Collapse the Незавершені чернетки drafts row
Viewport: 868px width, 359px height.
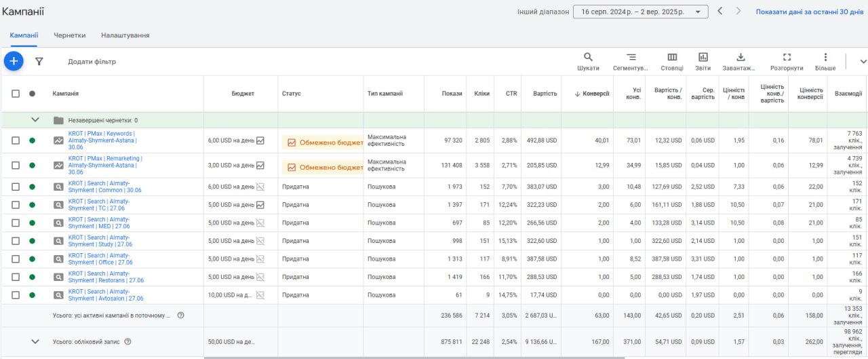(x=35, y=120)
